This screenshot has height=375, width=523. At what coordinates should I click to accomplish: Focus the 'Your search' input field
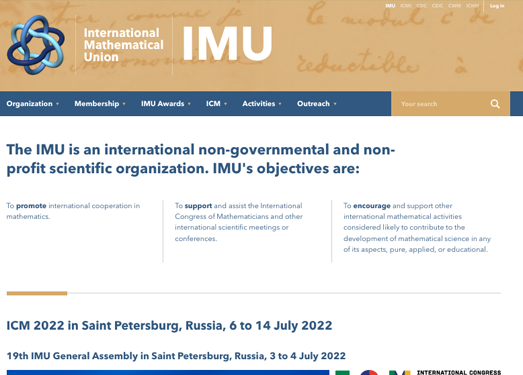[x=440, y=104]
